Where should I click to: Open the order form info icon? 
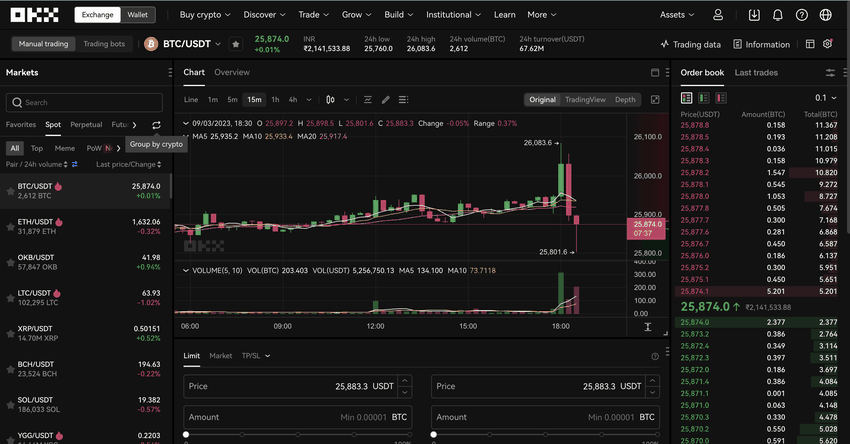pos(655,356)
